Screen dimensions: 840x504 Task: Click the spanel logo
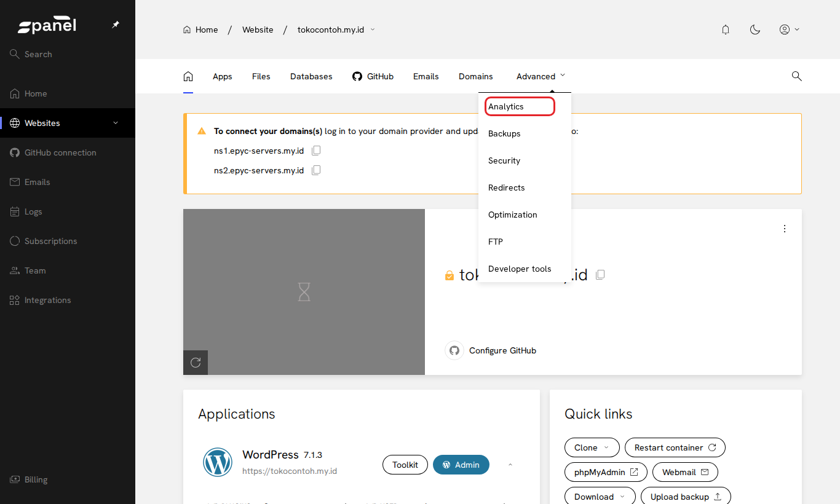(47, 25)
